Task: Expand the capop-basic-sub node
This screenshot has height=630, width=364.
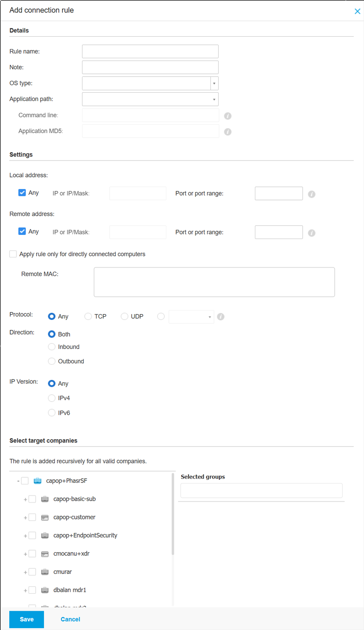Action: pyautogui.click(x=25, y=499)
